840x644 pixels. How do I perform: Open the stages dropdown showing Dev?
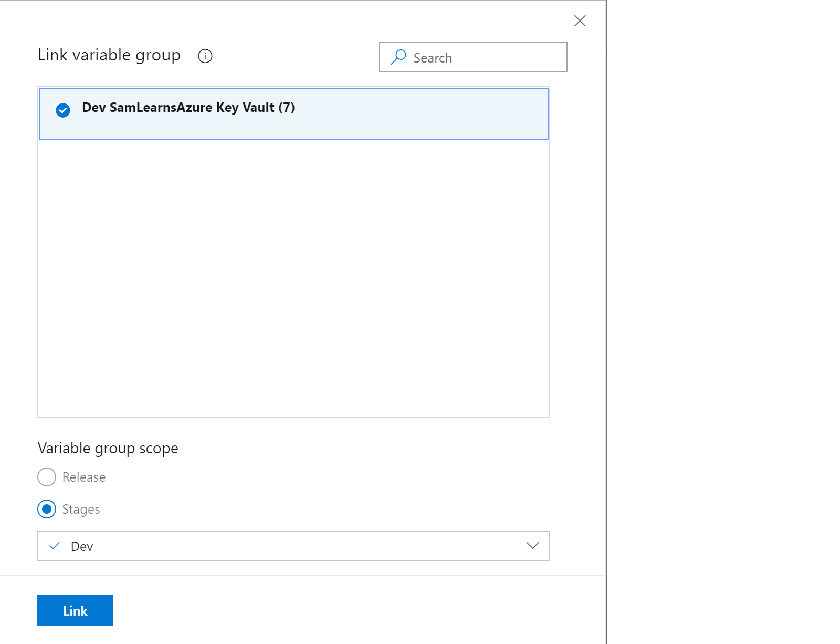click(x=293, y=546)
